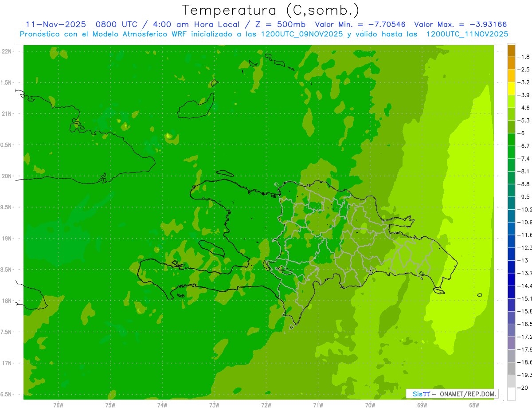Click the "75W" longitude label
The height and width of the screenshot is (411, 532).
pyautogui.click(x=110, y=405)
